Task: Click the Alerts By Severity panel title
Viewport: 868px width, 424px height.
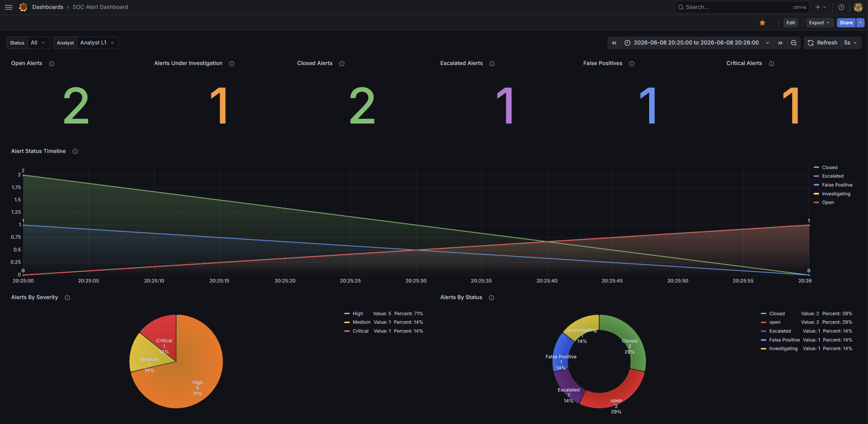Action: [35, 297]
